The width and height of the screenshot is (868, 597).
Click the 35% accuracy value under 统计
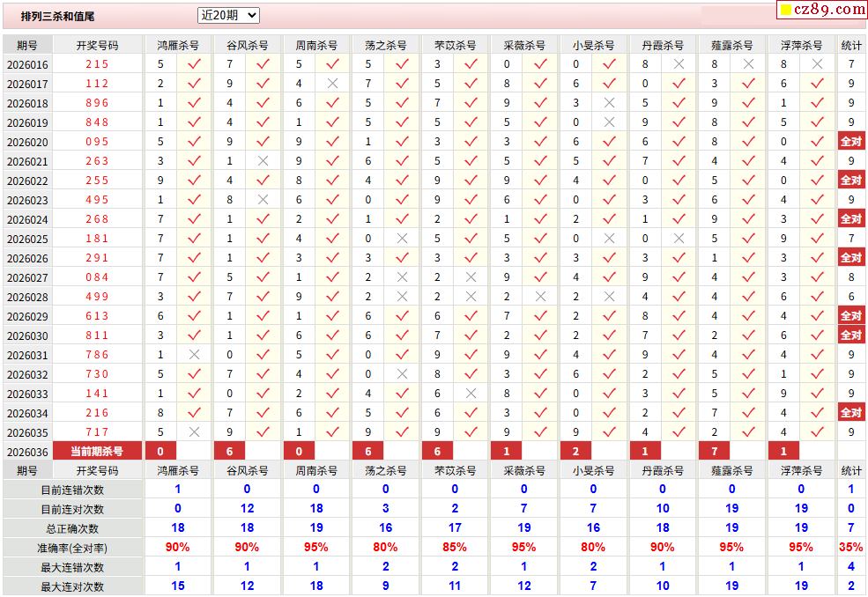[x=851, y=548]
